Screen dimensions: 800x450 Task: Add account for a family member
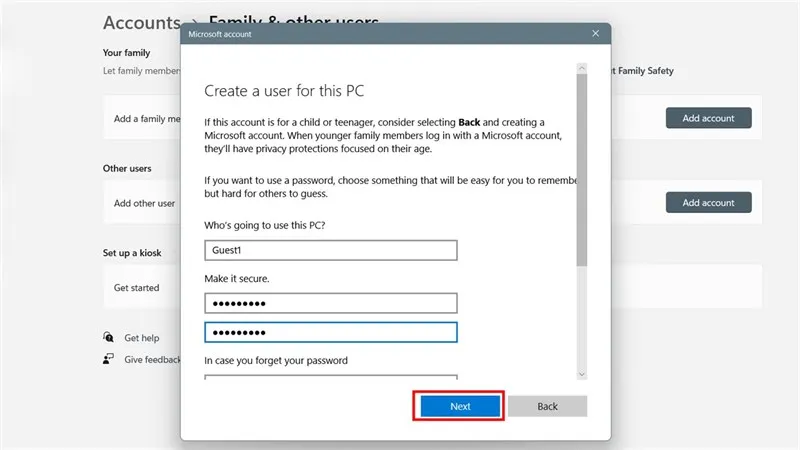[x=708, y=118]
